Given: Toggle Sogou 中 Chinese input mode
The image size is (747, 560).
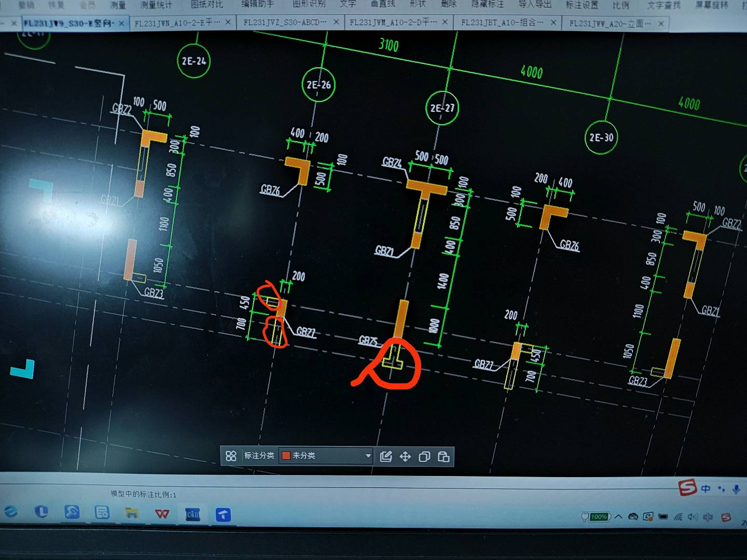Looking at the screenshot, I should point(706,488).
